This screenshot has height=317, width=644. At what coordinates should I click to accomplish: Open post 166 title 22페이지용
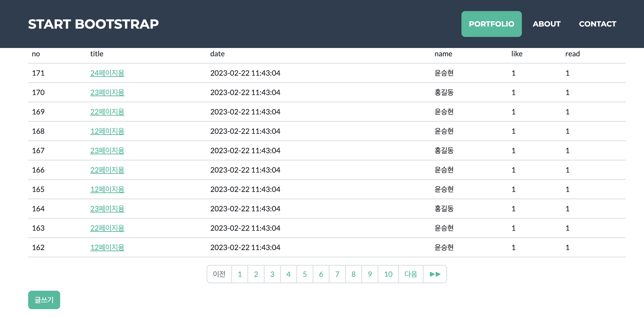point(107,170)
